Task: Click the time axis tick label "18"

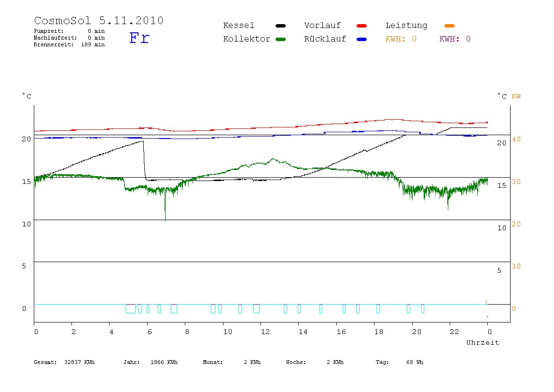Action: coord(379,332)
